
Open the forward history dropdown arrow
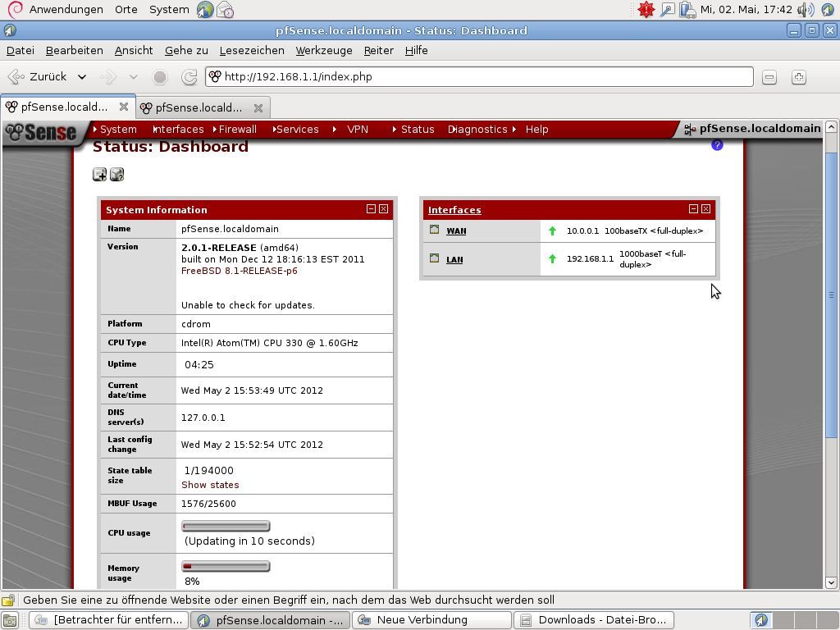pos(134,77)
